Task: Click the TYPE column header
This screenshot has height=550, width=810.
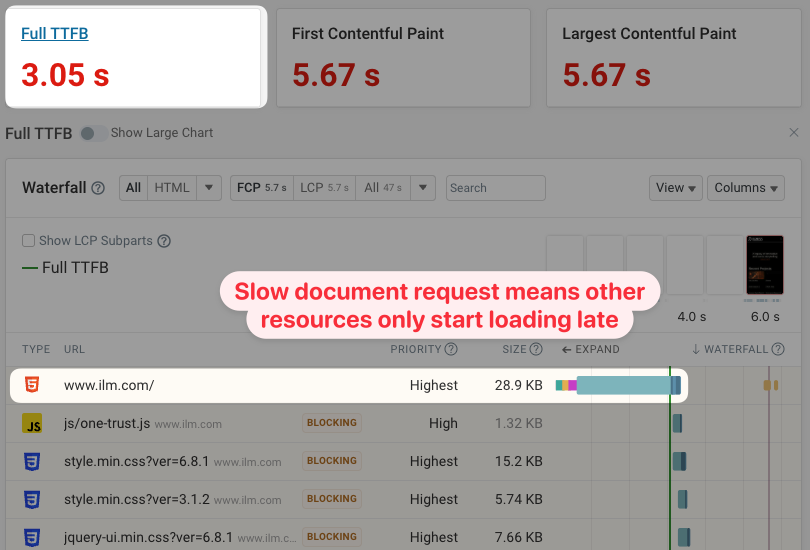Action: [x=36, y=350]
